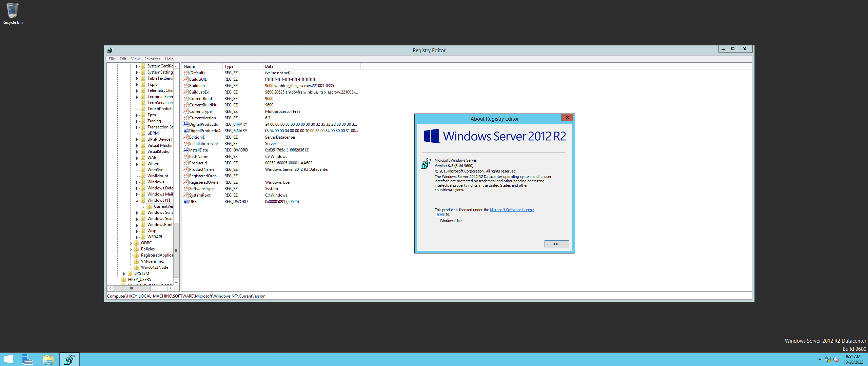Click the Recycle Bin desktop icon
This screenshot has height=366, width=868.
(x=12, y=14)
